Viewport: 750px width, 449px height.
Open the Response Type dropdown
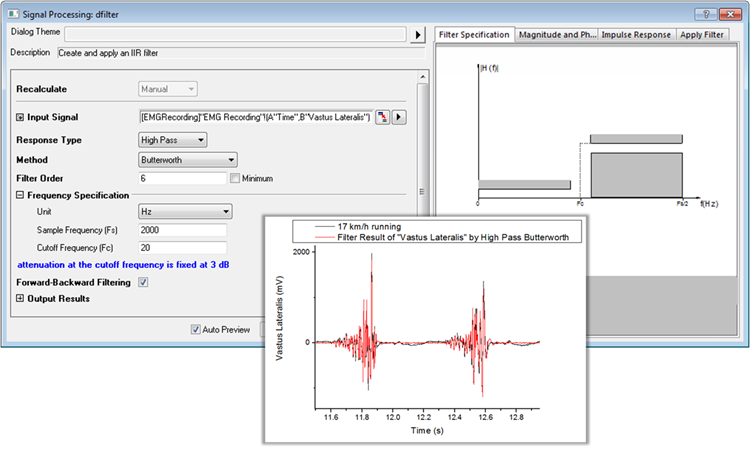[172, 140]
